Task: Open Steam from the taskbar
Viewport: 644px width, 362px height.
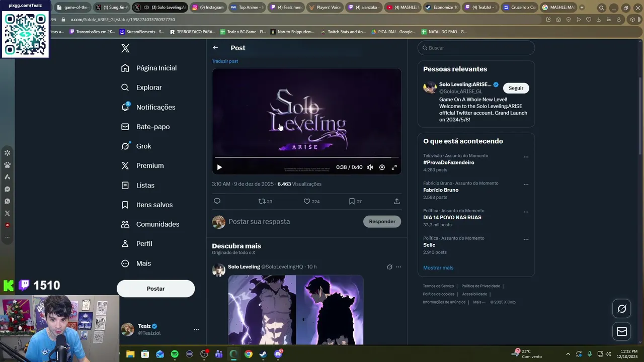Action: pos(263,354)
